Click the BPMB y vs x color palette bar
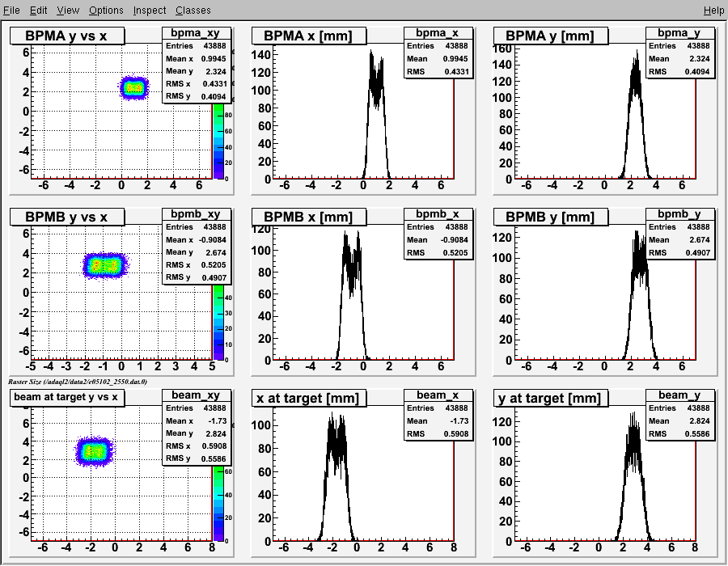 [218, 323]
